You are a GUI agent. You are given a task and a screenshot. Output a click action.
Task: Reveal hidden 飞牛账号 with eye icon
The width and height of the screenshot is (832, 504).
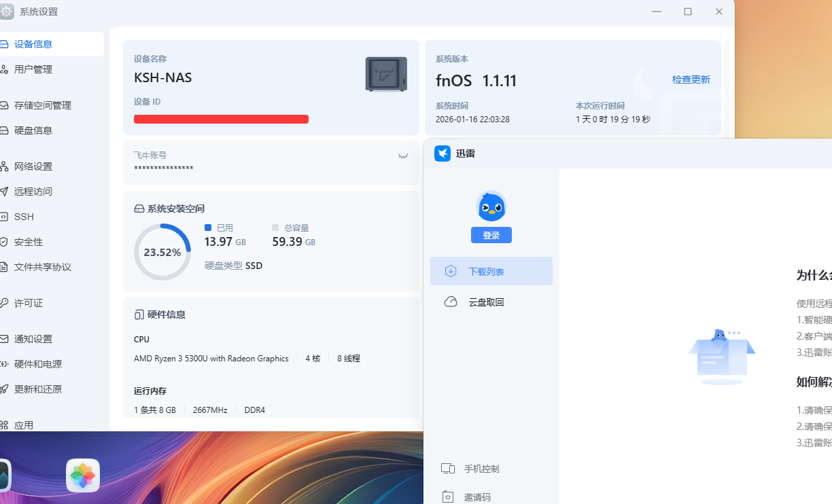[403, 156]
